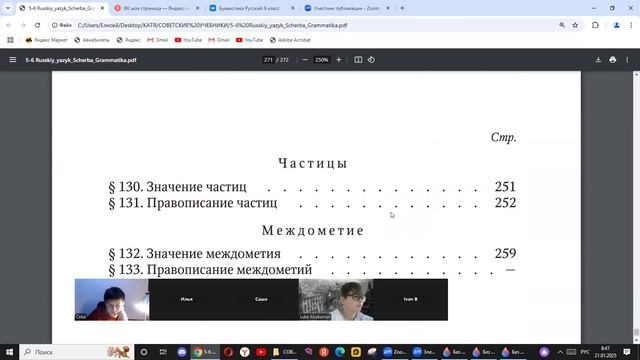
Task: Click the taskbar Поиск search box
Action: (76, 352)
